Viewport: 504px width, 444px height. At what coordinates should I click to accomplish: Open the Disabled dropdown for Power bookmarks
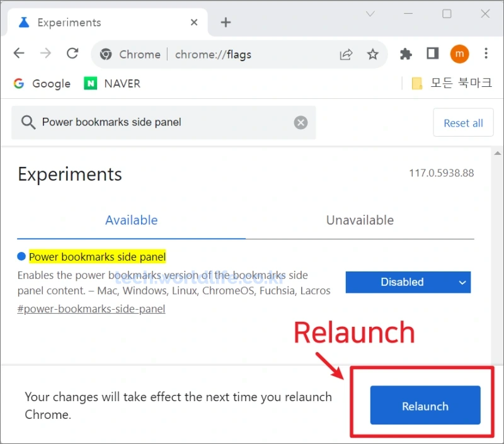coord(408,282)
